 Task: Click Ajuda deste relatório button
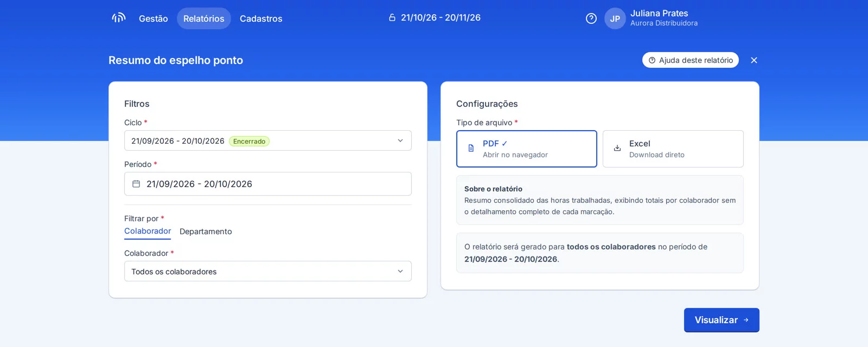coord(691,60)
